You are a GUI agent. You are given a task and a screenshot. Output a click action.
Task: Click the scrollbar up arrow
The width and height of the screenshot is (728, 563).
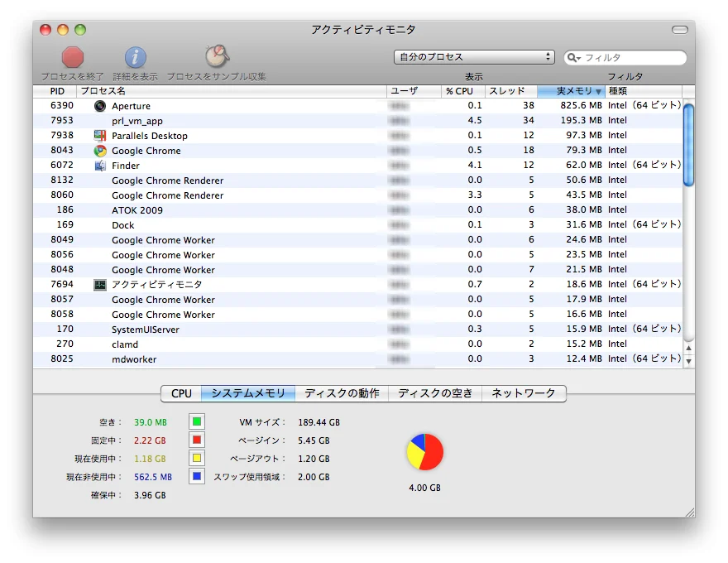689,348
